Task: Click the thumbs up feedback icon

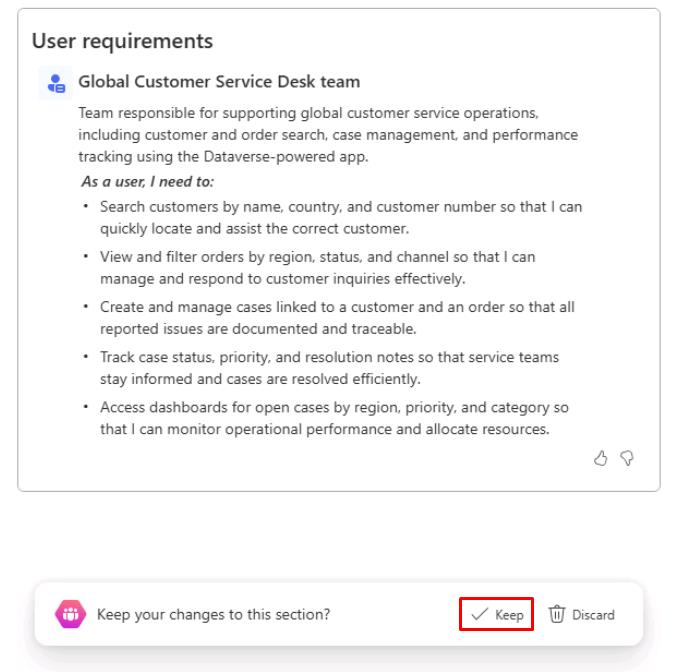Action: [600, 458]
